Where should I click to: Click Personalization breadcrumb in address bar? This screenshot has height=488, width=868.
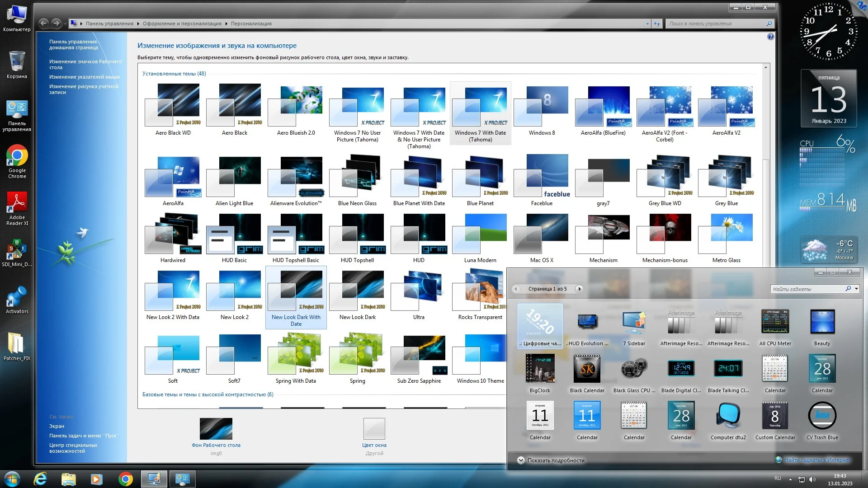tap(251, 23)
